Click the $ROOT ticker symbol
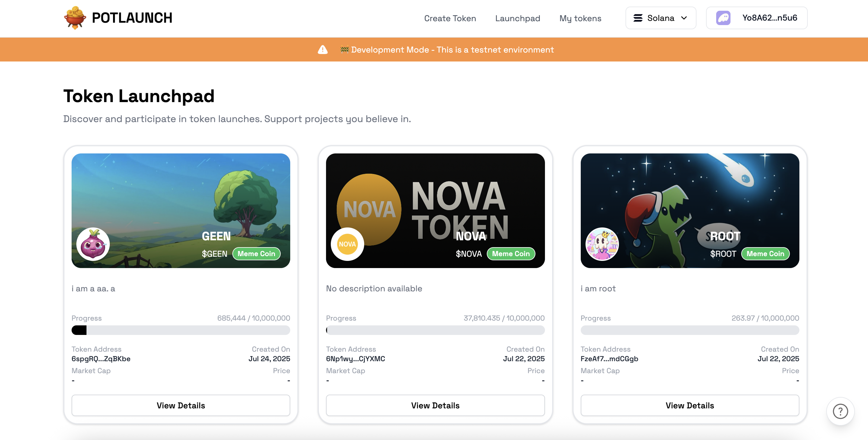This screenshot has height=440, width=868. (723, 254)
